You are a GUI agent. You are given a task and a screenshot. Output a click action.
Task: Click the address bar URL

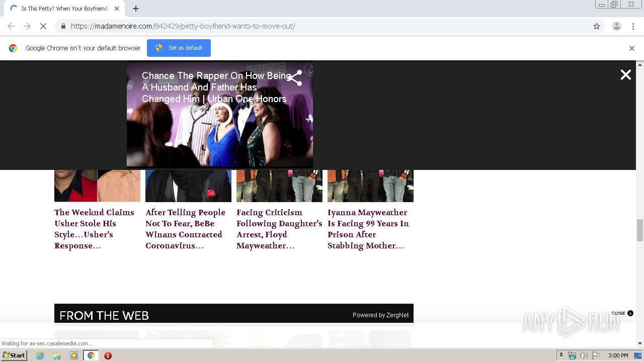183,26
